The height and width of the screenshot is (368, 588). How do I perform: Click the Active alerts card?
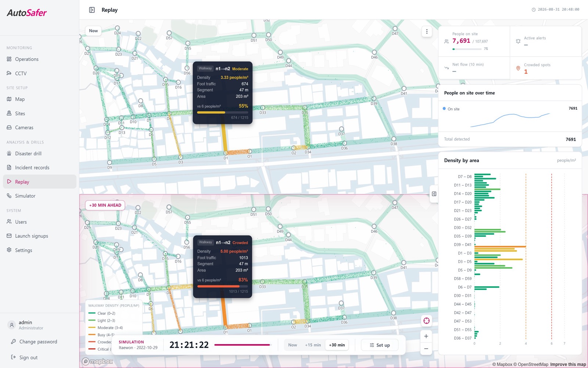pos(546,41)
